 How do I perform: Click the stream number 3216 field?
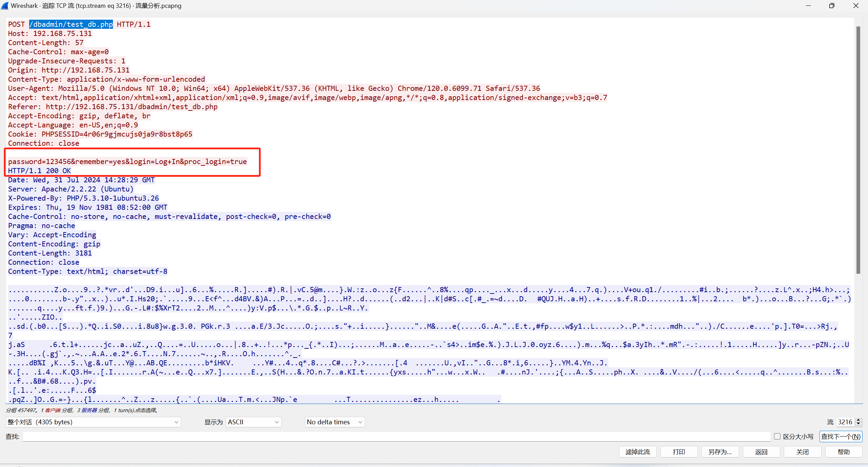click(845, 422)
